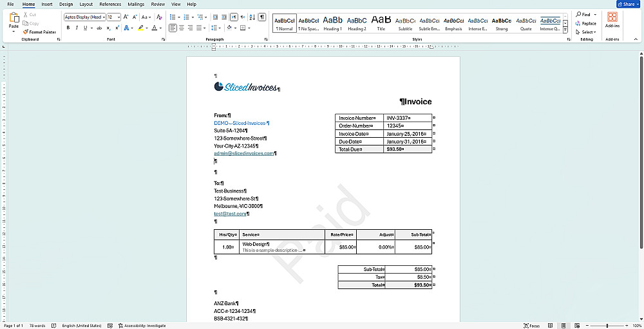
Task: Switch to the Design tab
Action: coord(66,4)
